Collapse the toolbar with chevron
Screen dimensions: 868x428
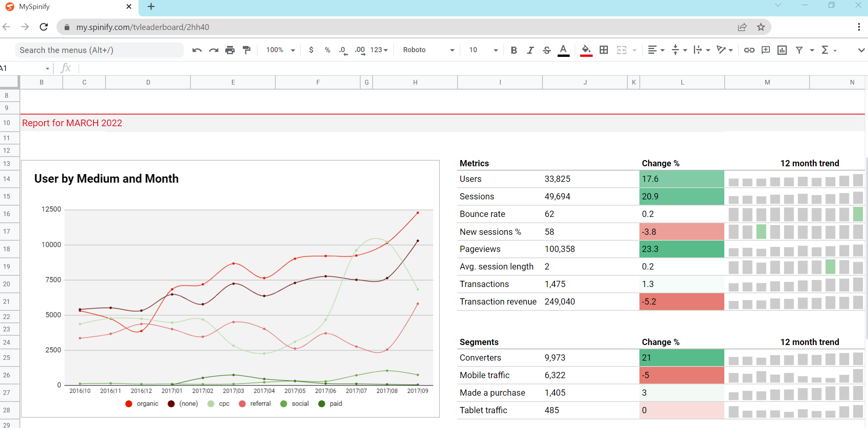(861, 50)
